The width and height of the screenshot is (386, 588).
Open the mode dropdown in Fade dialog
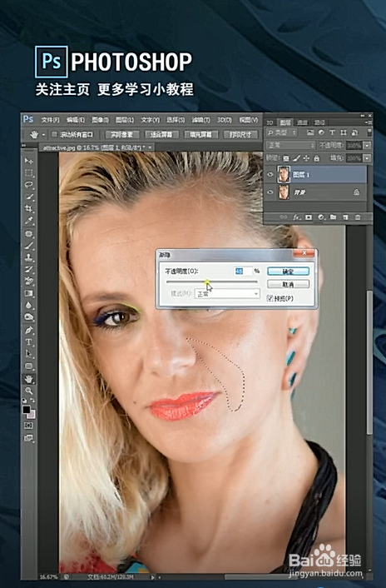coord(227,294)
